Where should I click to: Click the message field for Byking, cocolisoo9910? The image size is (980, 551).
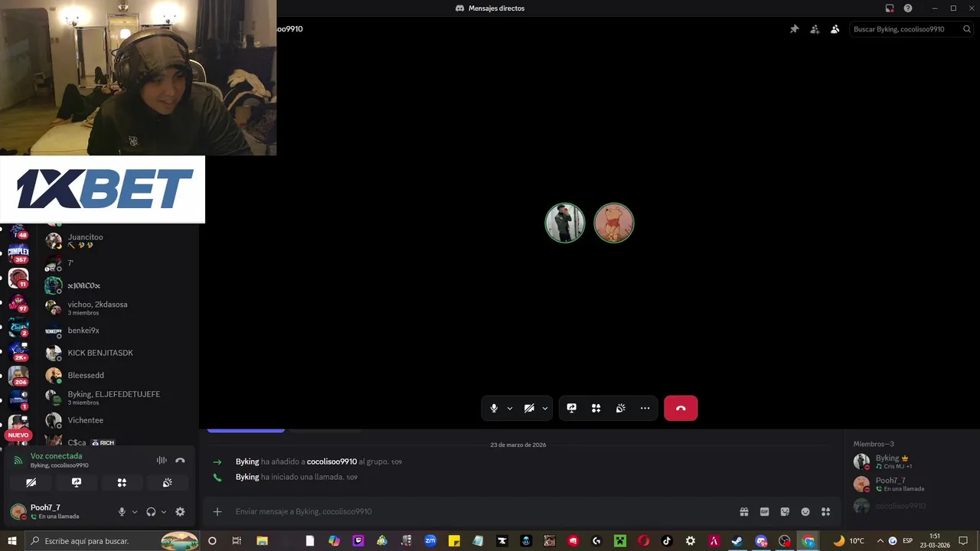pyautogui.click(x=482, y=512)
